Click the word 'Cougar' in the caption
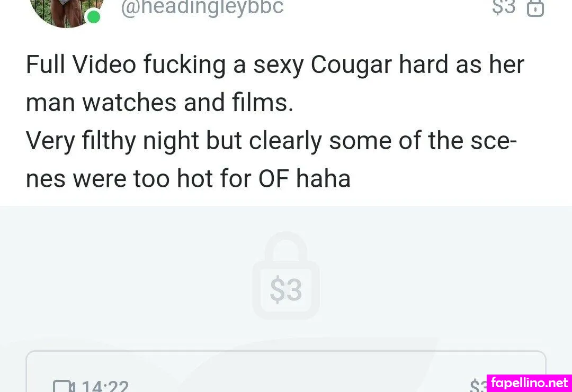This screenshot has height=392, width=572. point(351,65)
